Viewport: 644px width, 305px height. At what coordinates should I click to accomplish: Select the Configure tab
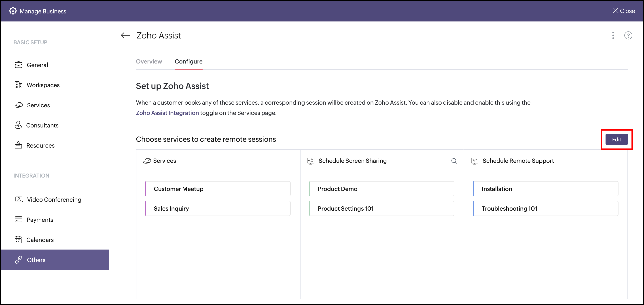189,61
